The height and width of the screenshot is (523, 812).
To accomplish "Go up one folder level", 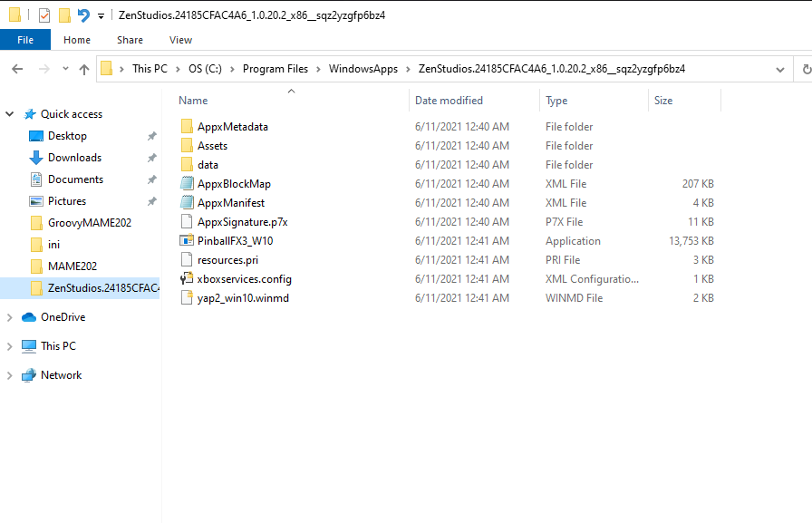I will 84,69.
